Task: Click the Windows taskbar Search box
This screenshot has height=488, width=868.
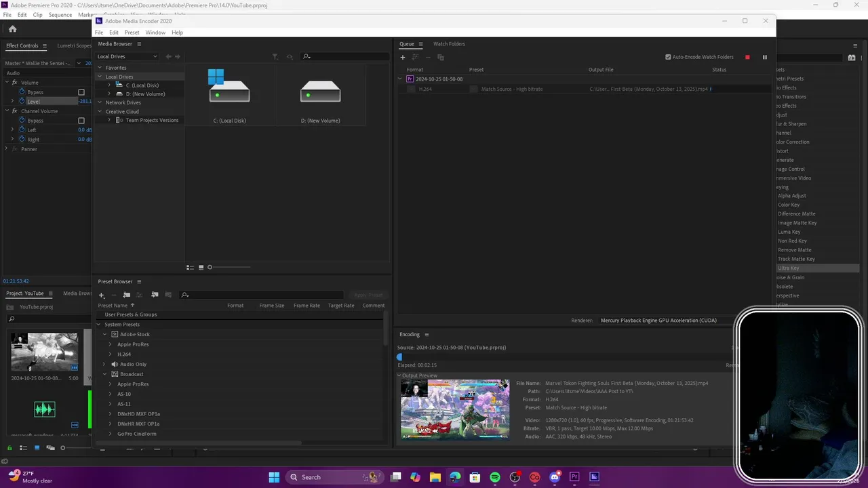Action: (x=334, y=477)
